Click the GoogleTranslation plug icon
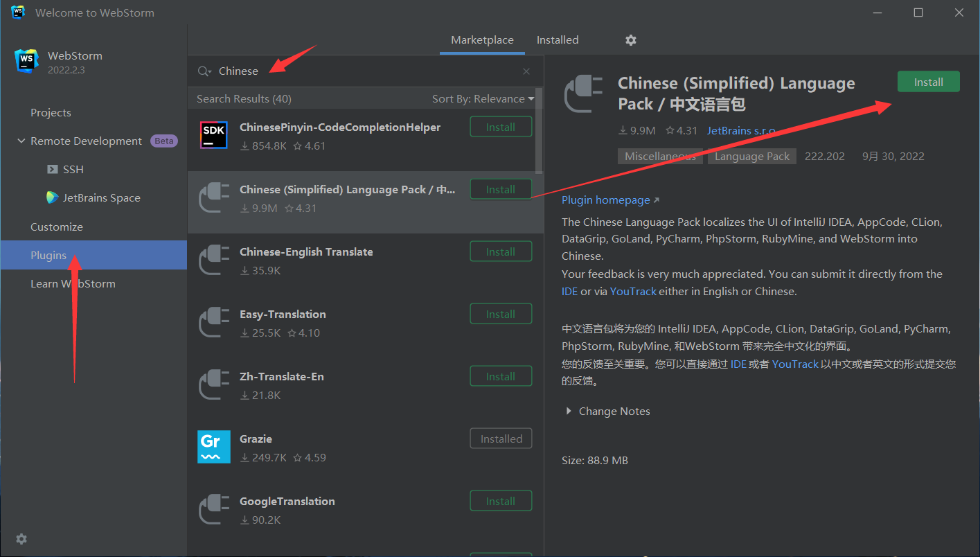980x557 pixels. click(213, 509)
